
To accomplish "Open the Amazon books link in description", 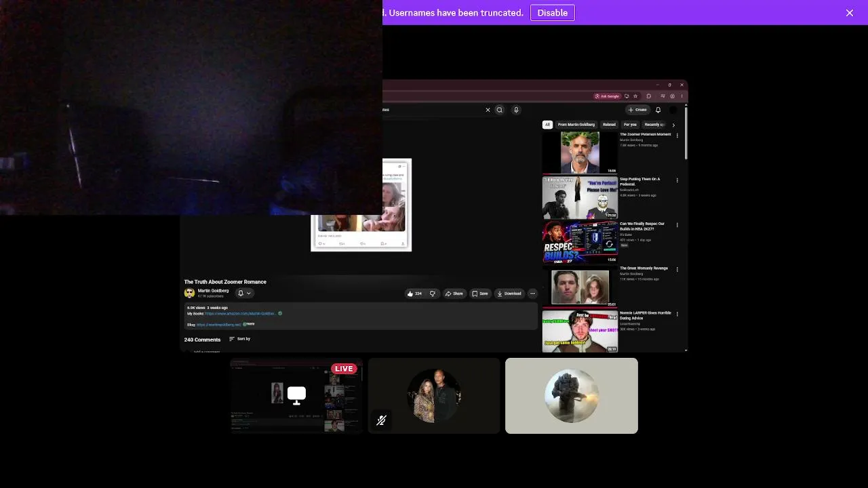I will pos(241,314).
